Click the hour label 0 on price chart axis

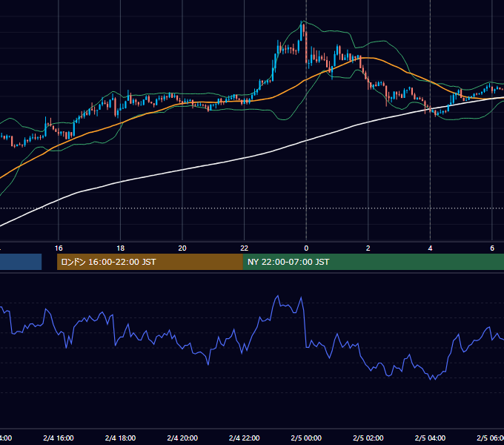point(306,248)
